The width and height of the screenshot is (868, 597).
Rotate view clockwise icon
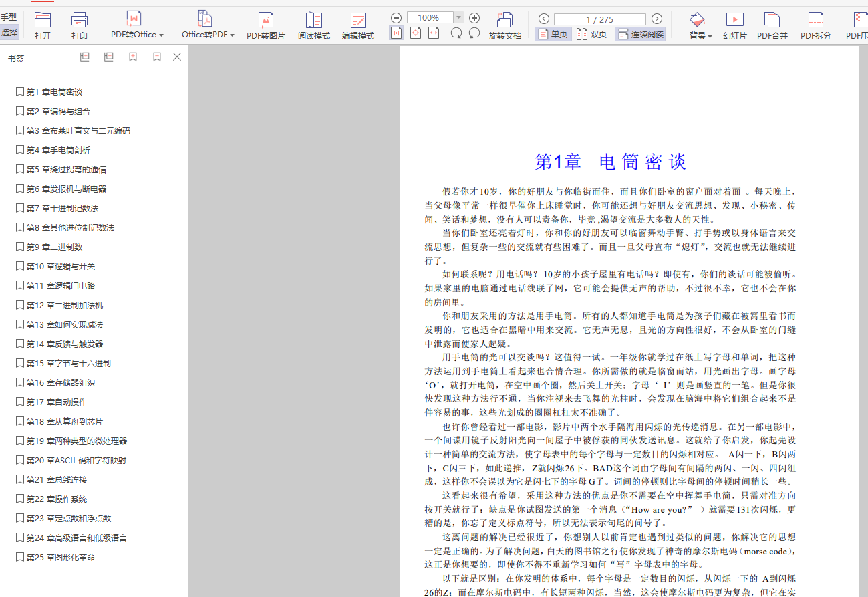(456, 33)
